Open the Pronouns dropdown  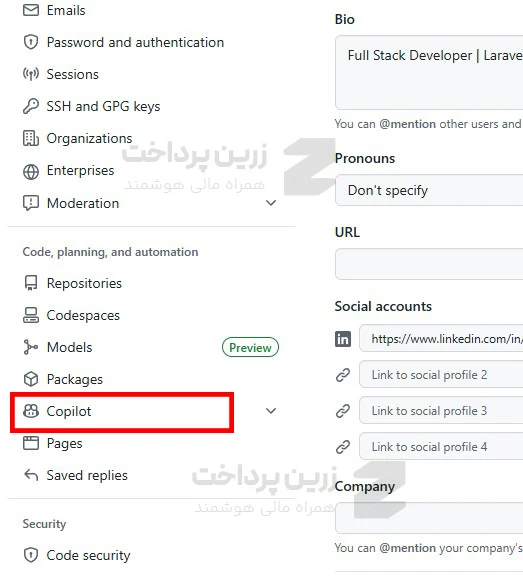click(429, 191)
